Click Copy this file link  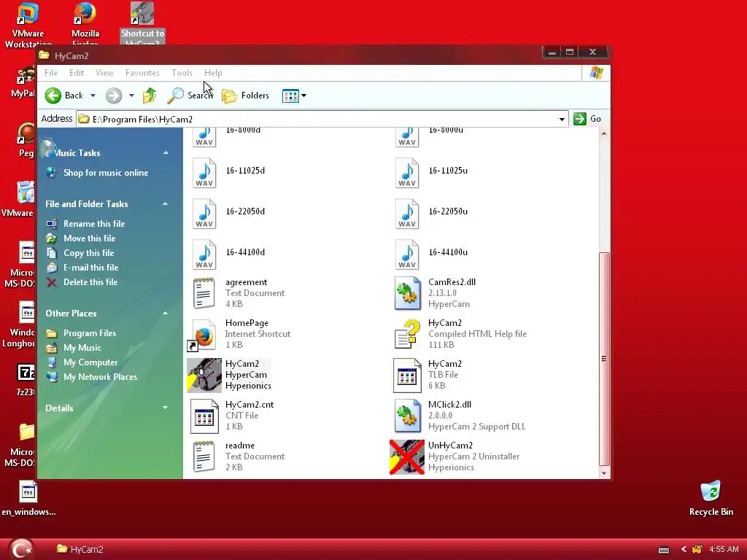tap(88, 253)
